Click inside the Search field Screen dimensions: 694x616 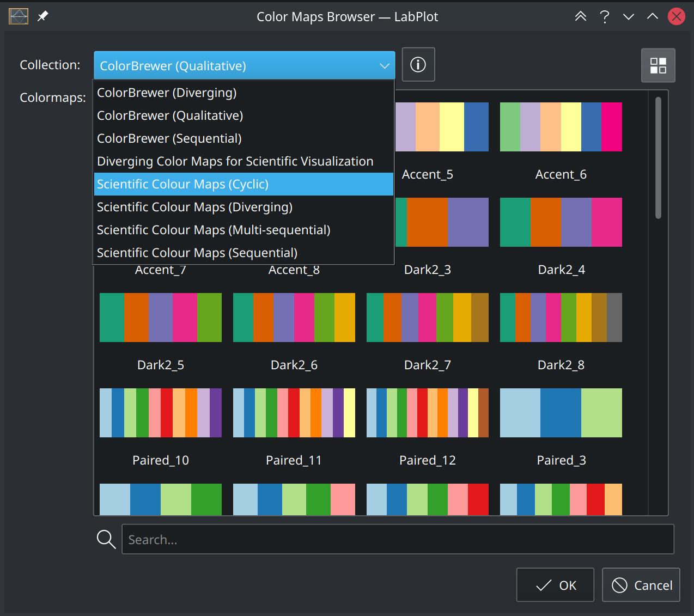pos(398,539)
